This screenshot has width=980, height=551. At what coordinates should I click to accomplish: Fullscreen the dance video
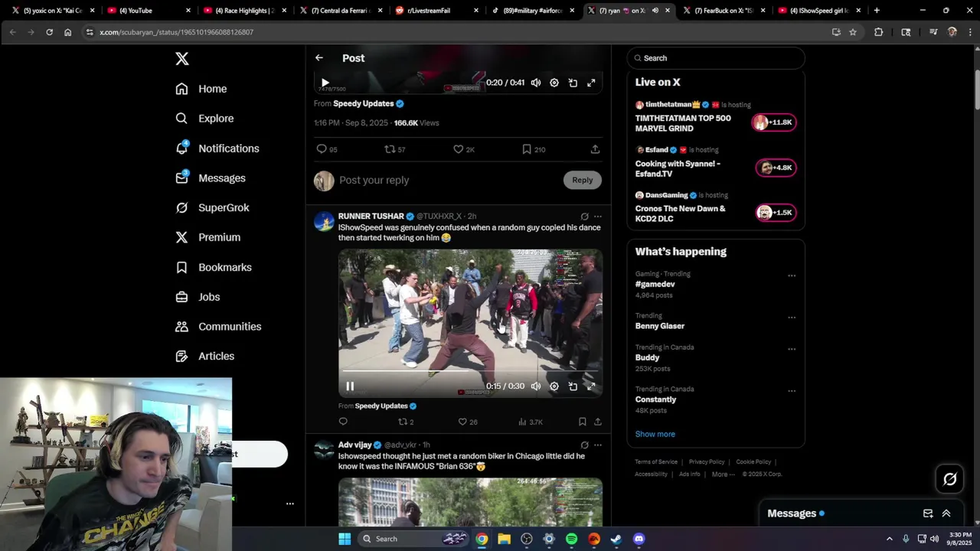point(591,386)
